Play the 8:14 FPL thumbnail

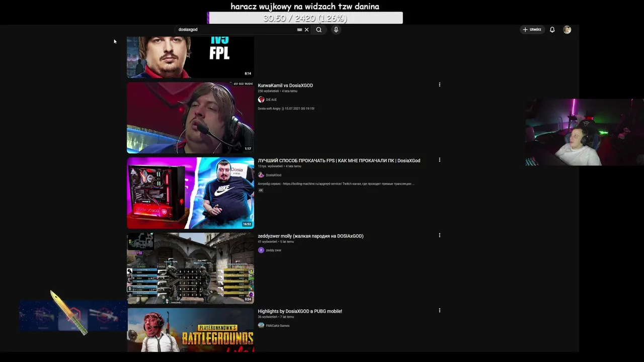(190, 57)
